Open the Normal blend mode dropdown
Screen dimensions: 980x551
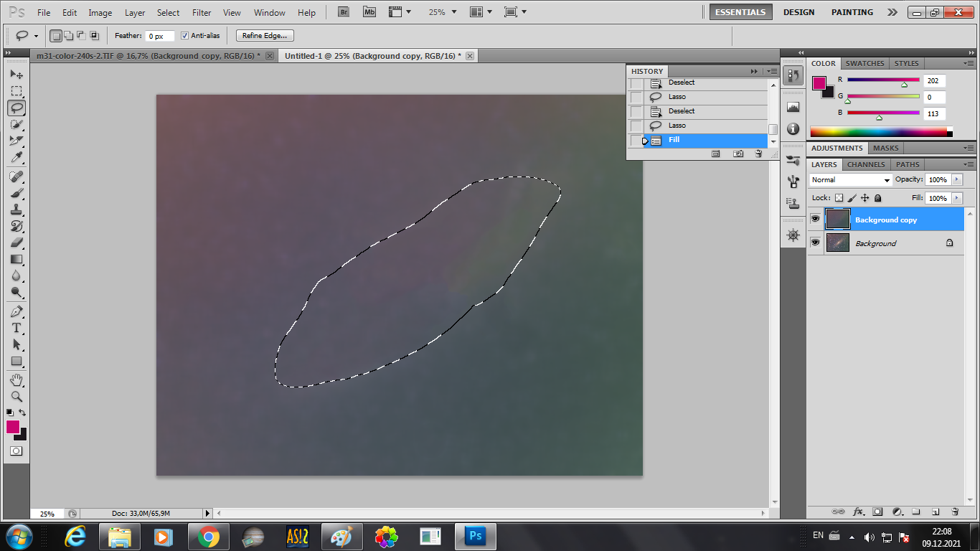(x=850, y=180)
